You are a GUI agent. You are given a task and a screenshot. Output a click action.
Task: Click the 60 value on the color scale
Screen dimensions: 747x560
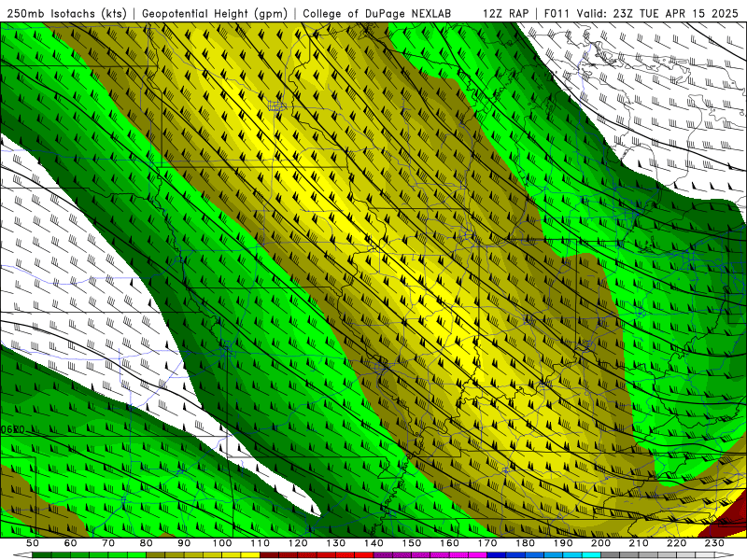(70, 543)
